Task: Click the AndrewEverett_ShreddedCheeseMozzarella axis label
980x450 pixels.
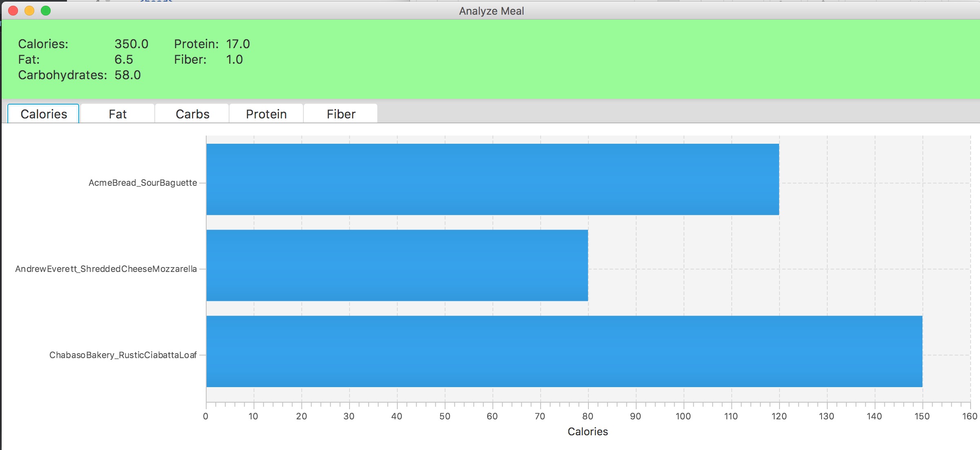Action: click(106, 269)
